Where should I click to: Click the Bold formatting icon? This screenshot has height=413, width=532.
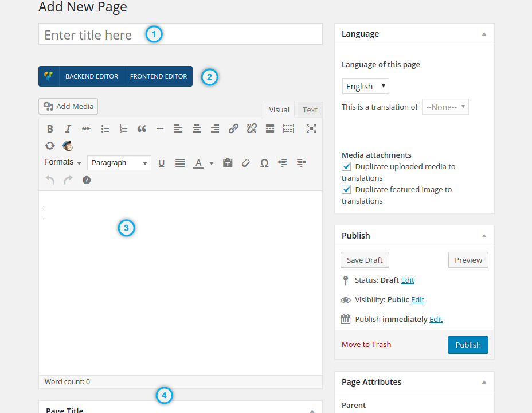50,128
